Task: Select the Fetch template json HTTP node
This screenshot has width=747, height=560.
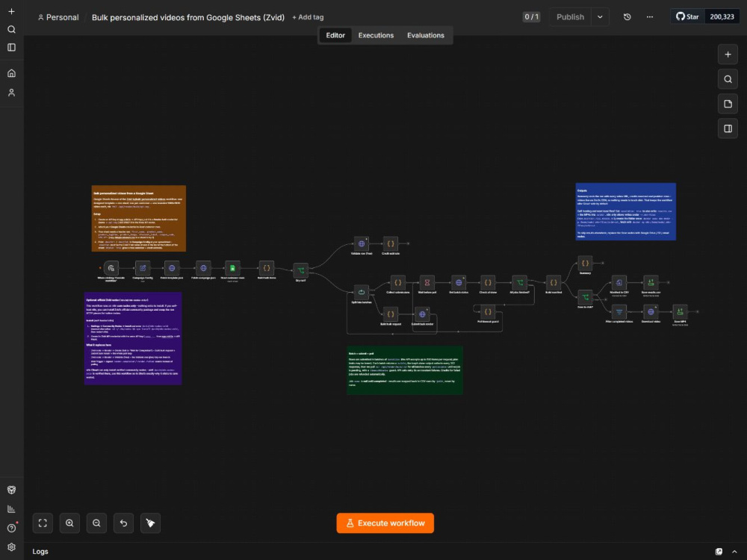Action: pos(172,268)
